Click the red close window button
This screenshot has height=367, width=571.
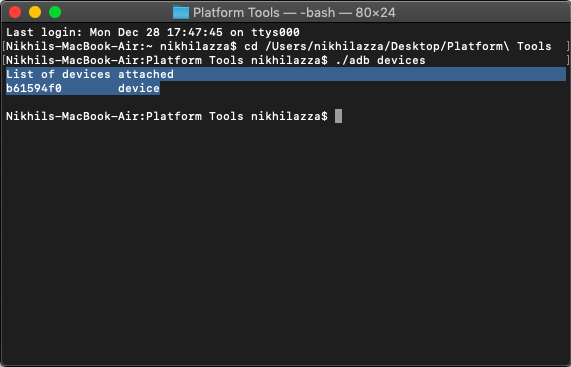(15, 12)
